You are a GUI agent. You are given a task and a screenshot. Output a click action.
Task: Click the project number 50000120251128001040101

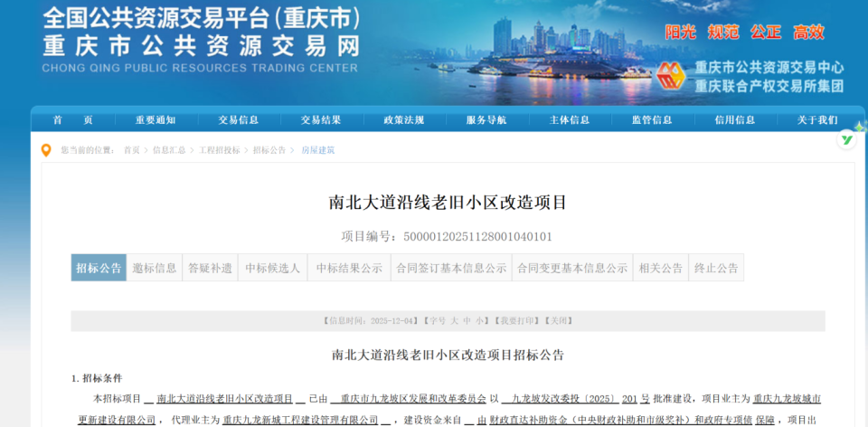(x=477, y=237)
